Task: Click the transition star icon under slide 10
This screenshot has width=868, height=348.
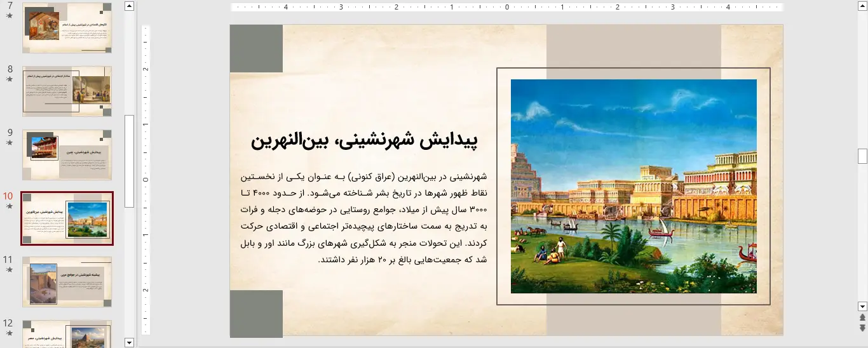Action: coord(9,206)
